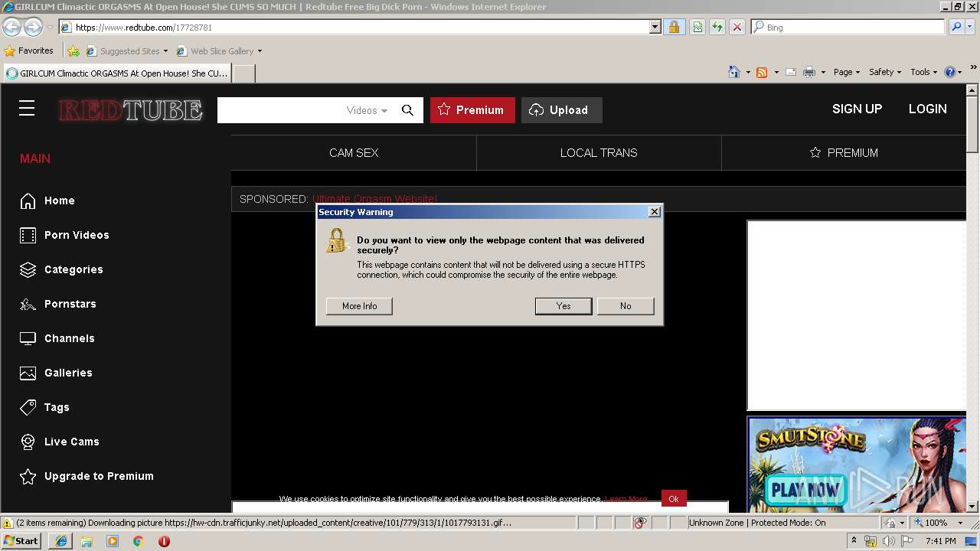The width and height of the screenshot is (980, 551).
Task: Click the address bar URL field
Action: pos(360,27)
